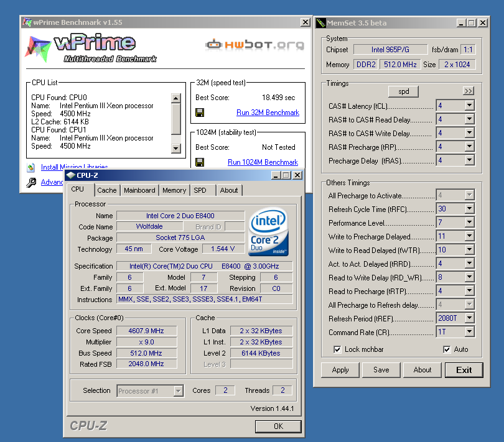Click the About button in MemSet
Image resolution: width=504 pixels, height=442 pixels.
click(x=422, y=370)
